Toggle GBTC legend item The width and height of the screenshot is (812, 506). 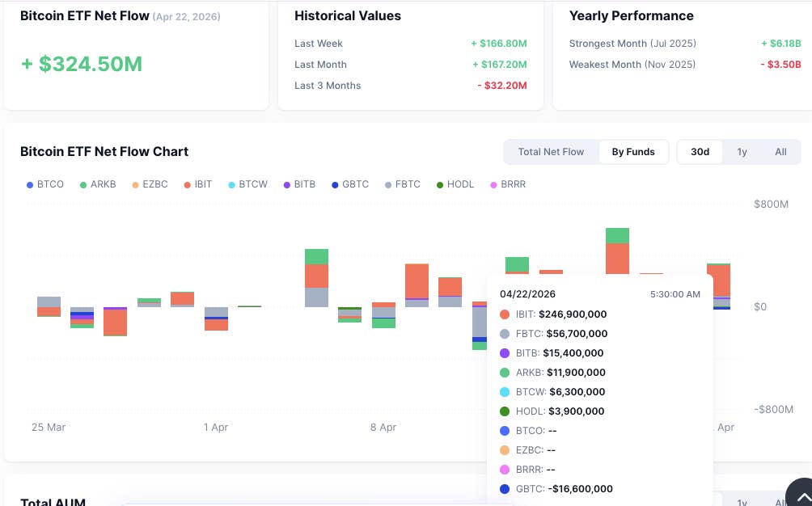point(349,184)
